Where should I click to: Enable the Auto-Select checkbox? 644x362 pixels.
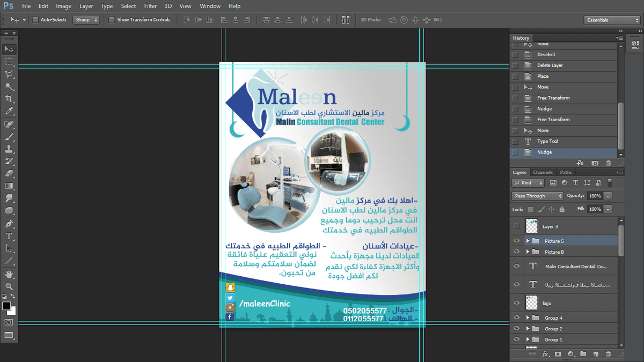[x=35, y=20]
